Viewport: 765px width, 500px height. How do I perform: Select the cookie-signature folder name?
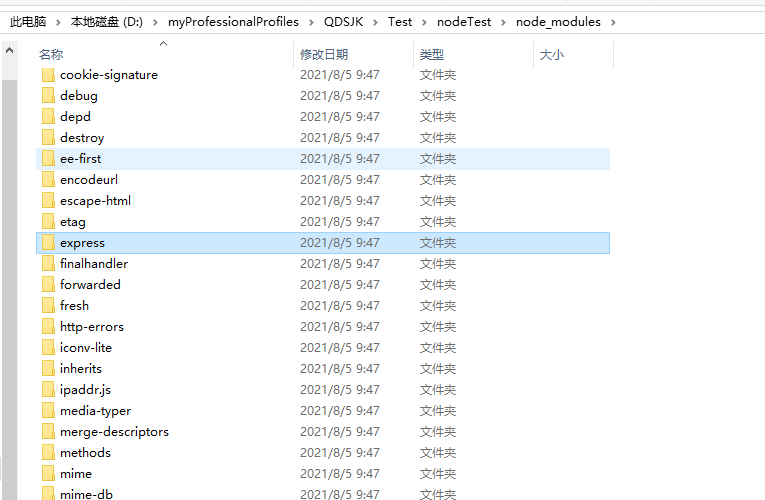click(109, 75)
